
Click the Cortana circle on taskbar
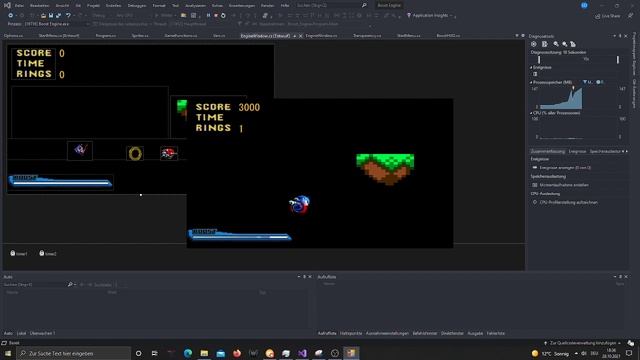[x=138, y=353]
